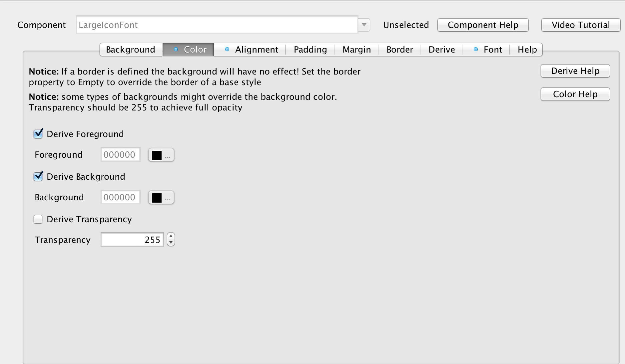This screenshot has width=625, height=364.
Task: Enable Derive Transparency
Action: (x=38, y=219)
